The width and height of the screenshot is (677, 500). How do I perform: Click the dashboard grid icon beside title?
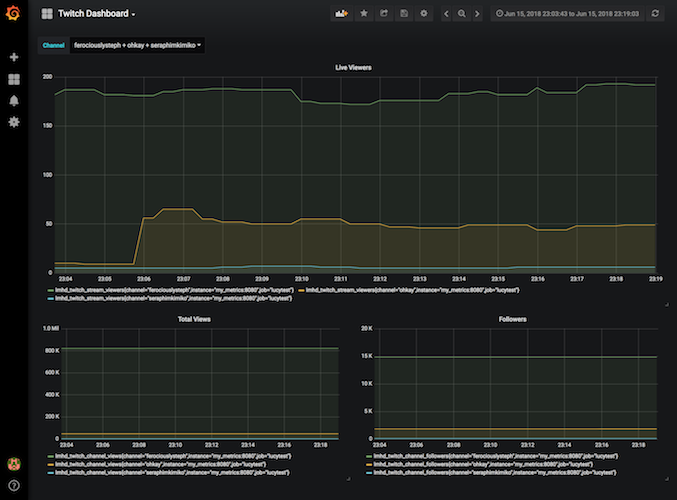click(47, 14)
